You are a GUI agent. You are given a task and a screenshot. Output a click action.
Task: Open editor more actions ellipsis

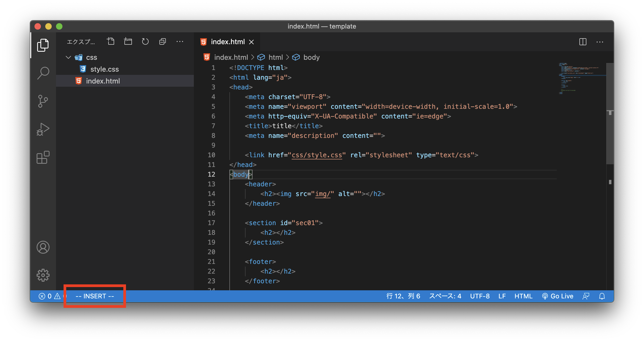point(600,42)
